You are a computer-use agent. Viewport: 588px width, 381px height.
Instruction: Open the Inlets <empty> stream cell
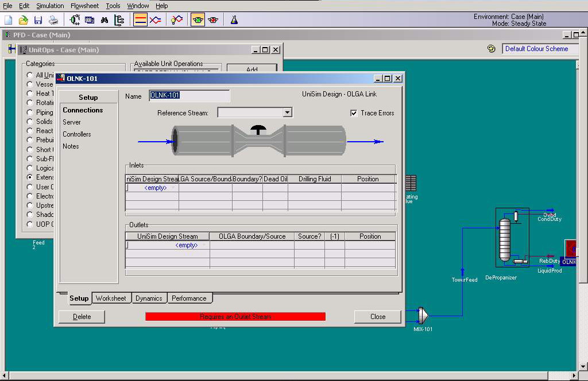click(152, 188)
